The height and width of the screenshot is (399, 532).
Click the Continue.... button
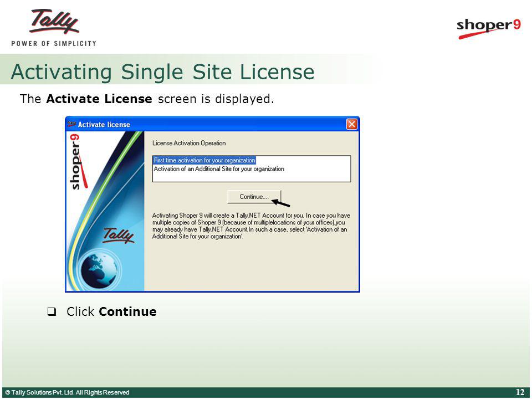pyautogui.click(x=254, y=197)
